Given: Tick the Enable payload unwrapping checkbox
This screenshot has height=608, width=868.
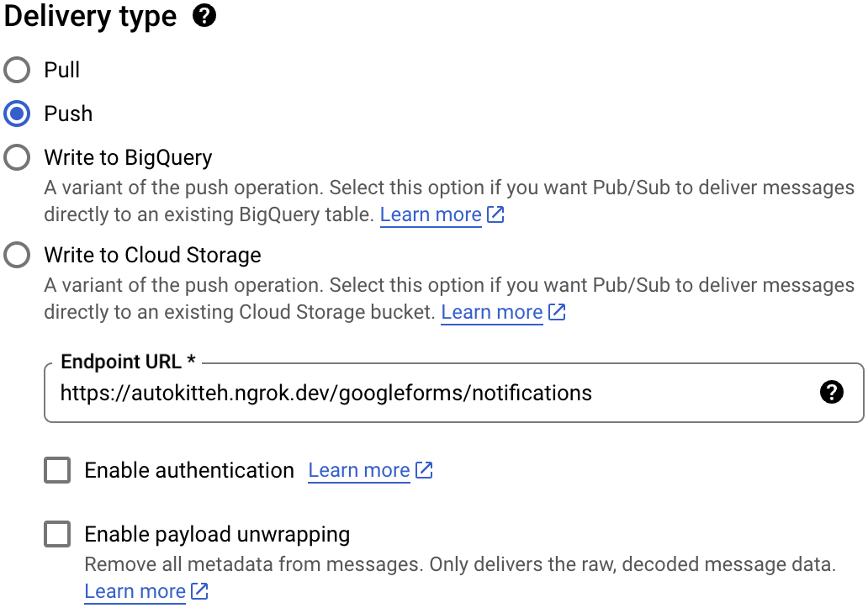Looking at the screenshot, I should click(x=57, y=534).
